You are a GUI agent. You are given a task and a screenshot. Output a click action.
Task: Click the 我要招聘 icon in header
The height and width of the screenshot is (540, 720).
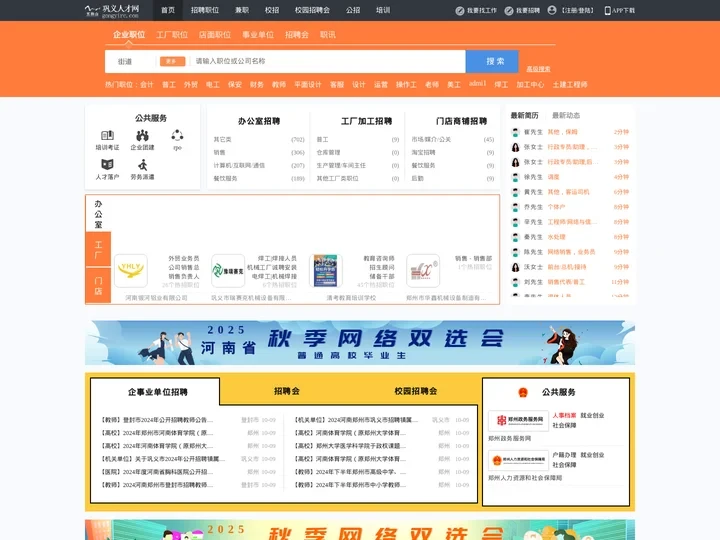click(x=509, y=11)
